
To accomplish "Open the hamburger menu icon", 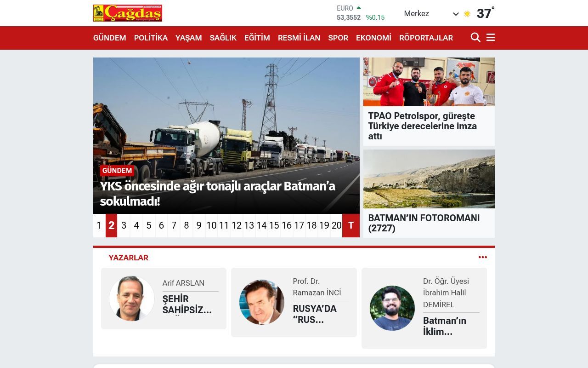I will click(x=491, y=38).
